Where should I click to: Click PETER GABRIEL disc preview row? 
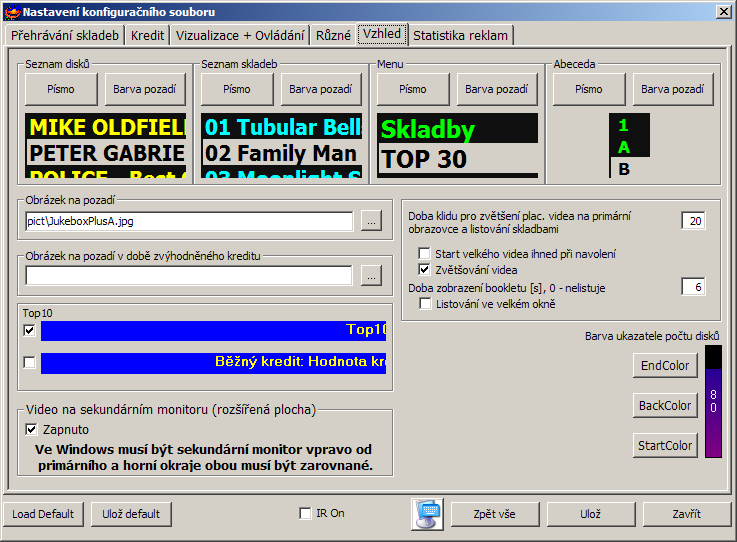(106, 153)
